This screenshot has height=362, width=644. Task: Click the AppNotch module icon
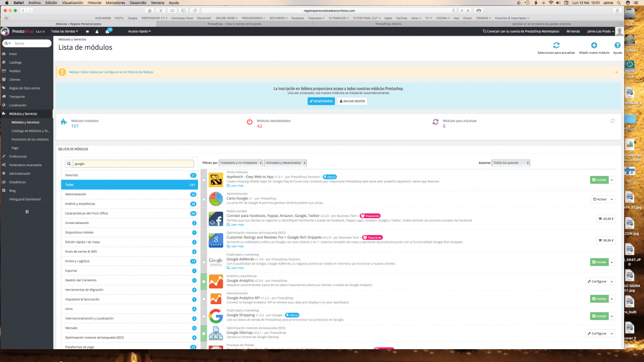click(215, 180)
